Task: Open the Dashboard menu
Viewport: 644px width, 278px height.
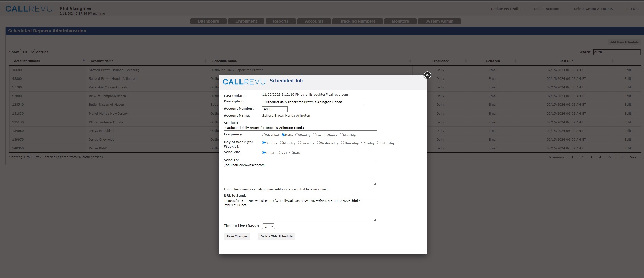Action: tap(208, 21)
